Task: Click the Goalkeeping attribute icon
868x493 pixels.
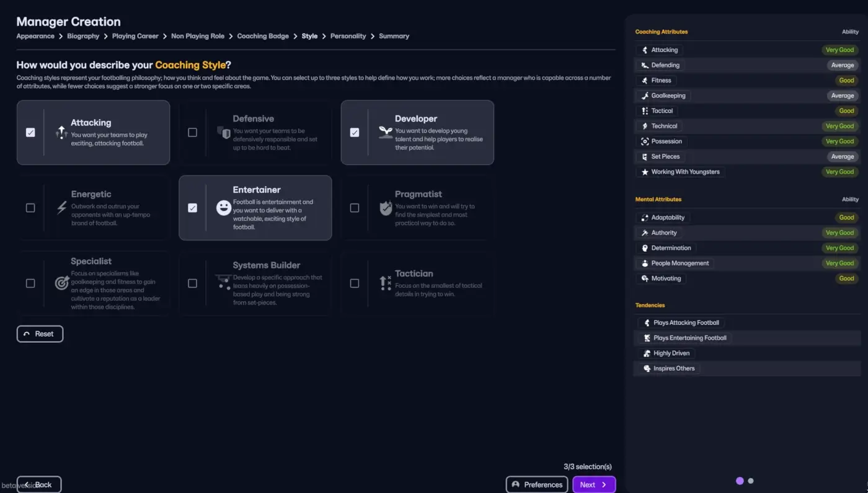Action: pyautogui.click(x=645, y=95)
